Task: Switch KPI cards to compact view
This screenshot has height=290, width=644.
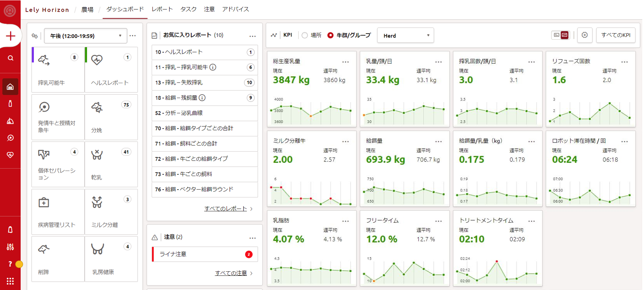Action: [x=556, y=35]
